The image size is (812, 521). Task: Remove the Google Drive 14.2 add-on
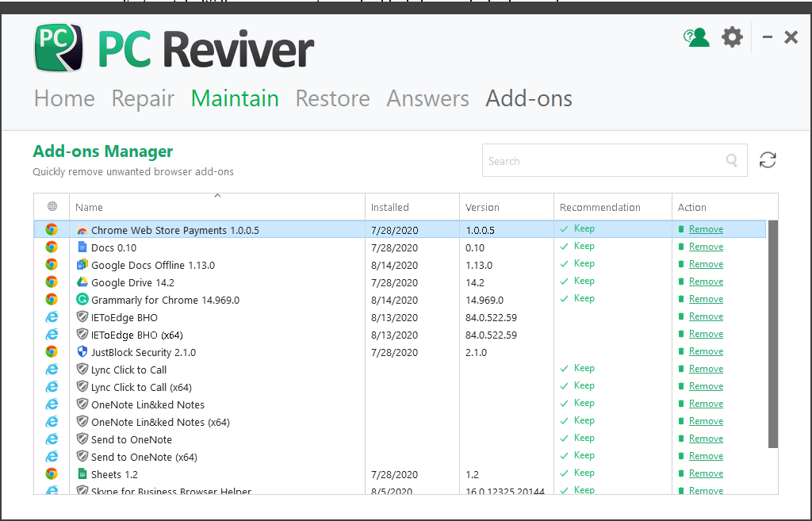pyautogui.click(x=706, y=281)
